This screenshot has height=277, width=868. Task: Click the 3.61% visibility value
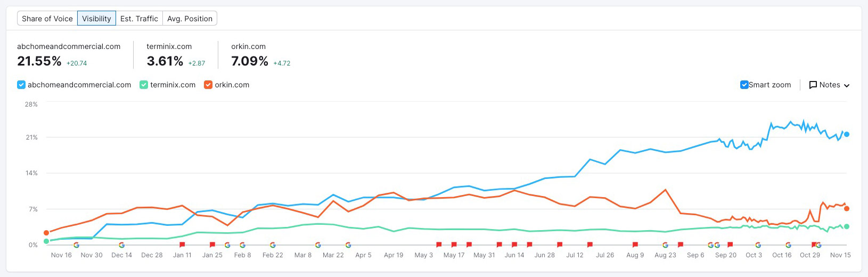coord(165,61)
